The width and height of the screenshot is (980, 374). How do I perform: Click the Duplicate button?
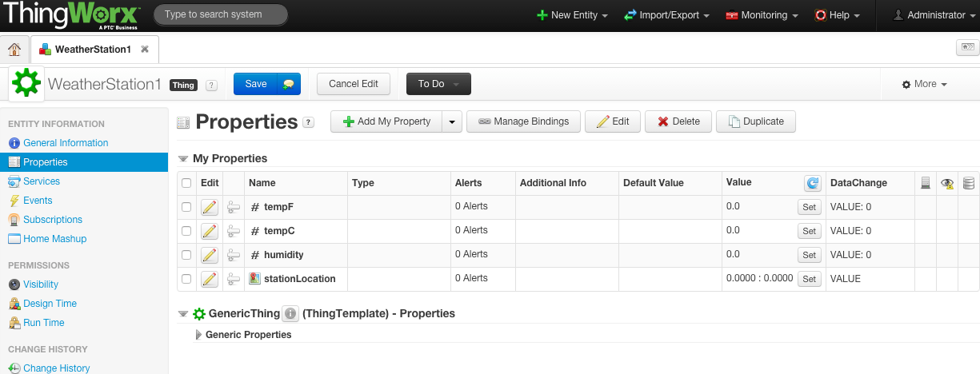click(x=755, y=121)
